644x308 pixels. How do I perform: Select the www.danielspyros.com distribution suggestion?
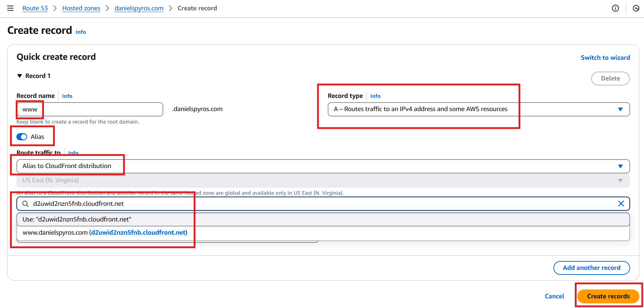point(105,233)
